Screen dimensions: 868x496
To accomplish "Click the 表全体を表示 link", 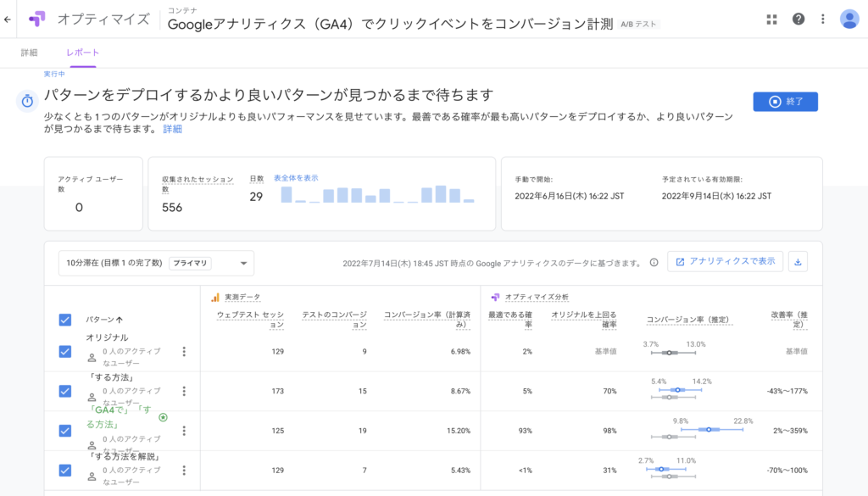I will click(x=296, y=178).
